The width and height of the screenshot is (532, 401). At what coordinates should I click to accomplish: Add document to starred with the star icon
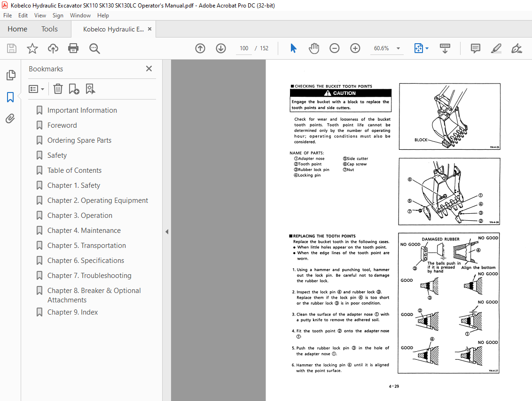32,48
